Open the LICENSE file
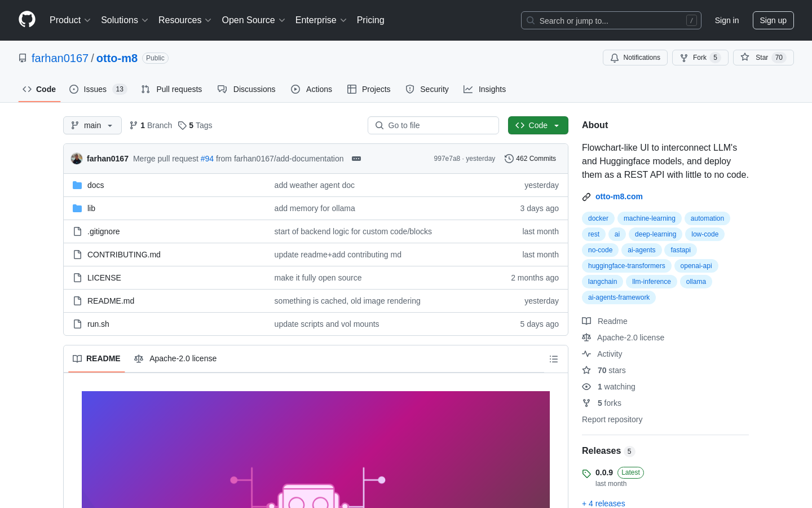Viewport: 812px width, 508px height. [104, 278]
